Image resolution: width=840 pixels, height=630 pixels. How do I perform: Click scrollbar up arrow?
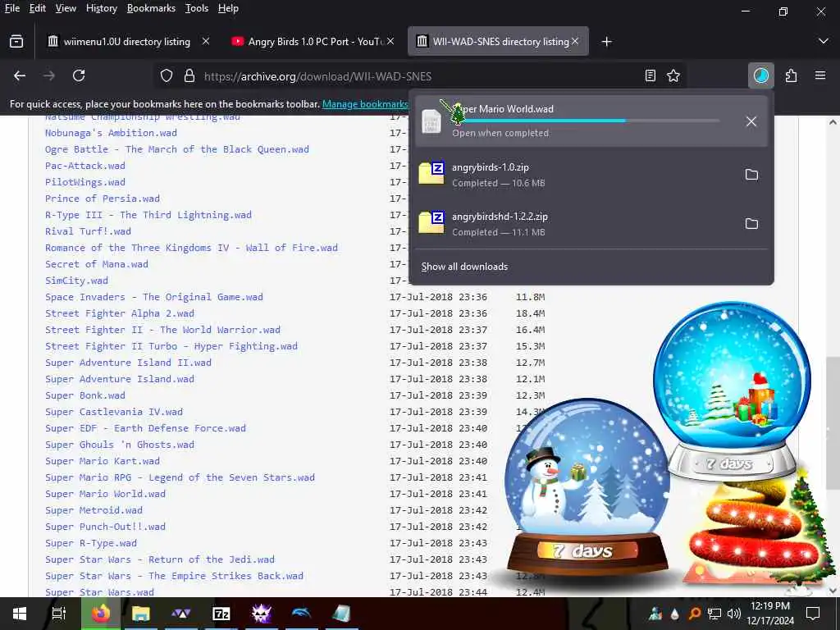coord(833,122)
